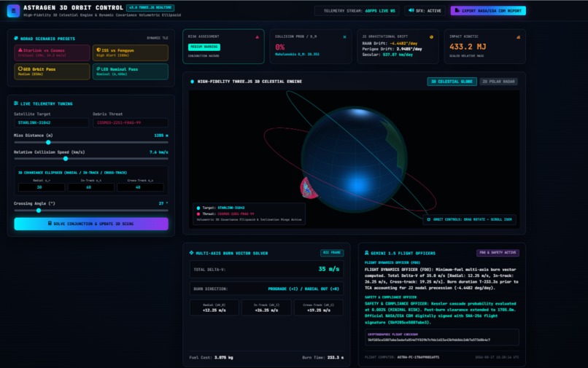Load the Starlink vs Cosmos preset

pyautogui.click(x=52, y=52)
